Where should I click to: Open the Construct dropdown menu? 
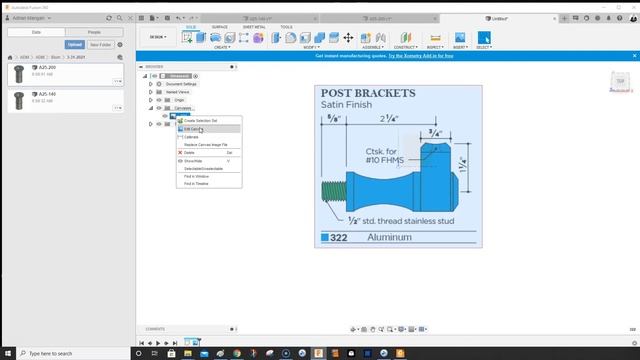pyautogui.click(x=406, y=47)
